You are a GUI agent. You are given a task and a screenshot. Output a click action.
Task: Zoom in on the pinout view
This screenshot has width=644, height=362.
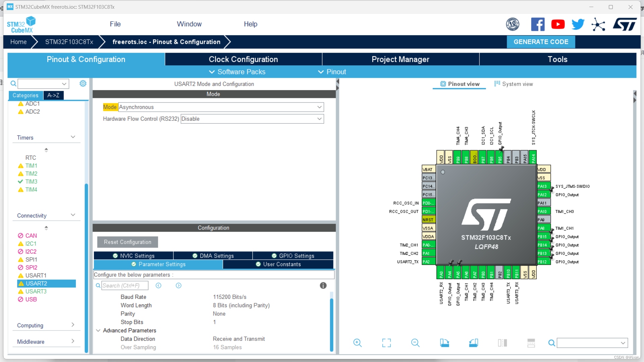pyautogui.click(x=357, y=343)
